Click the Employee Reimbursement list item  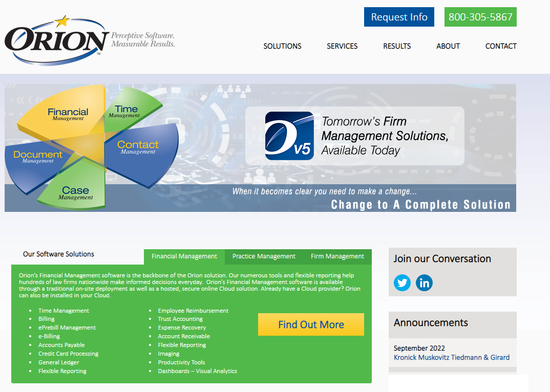[x=193, y=311]
